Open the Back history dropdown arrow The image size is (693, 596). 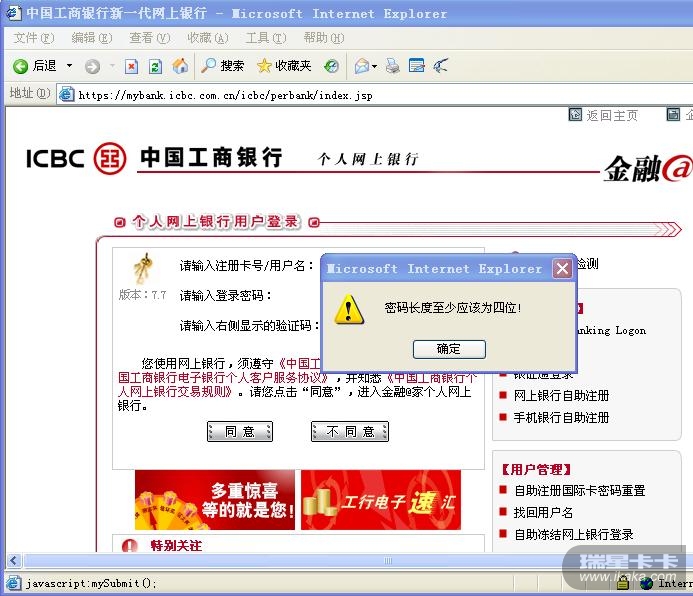pos(69,66)
